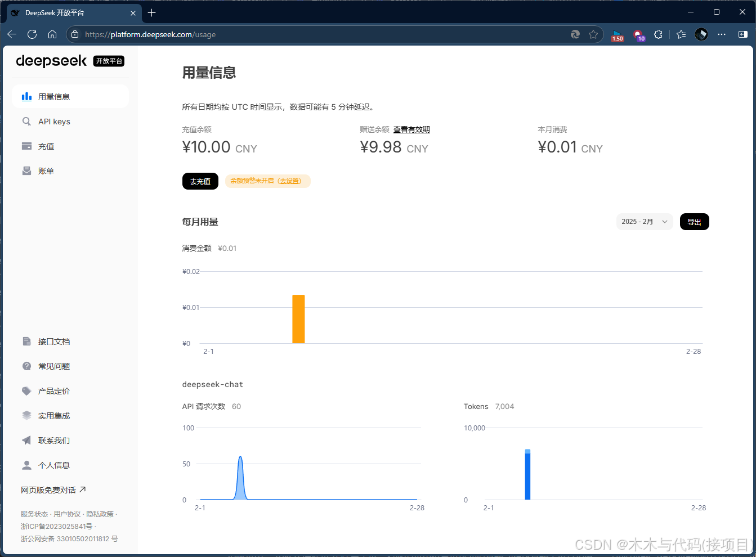Click the 用户协议 footer link

(x=67, y=514)
